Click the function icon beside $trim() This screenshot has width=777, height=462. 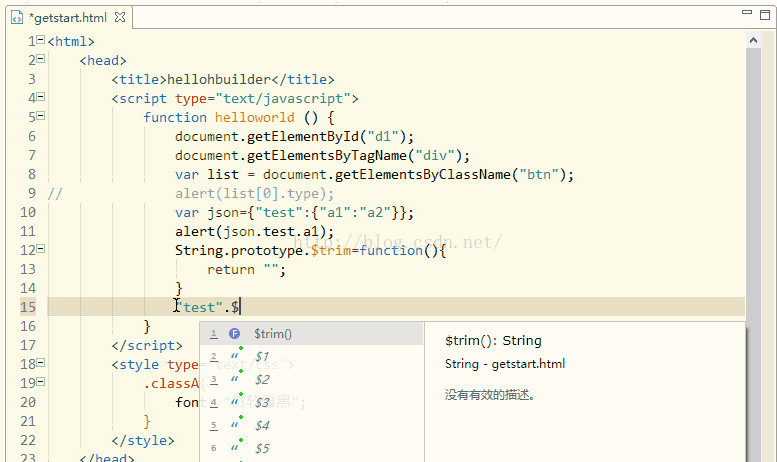[234, 334]
